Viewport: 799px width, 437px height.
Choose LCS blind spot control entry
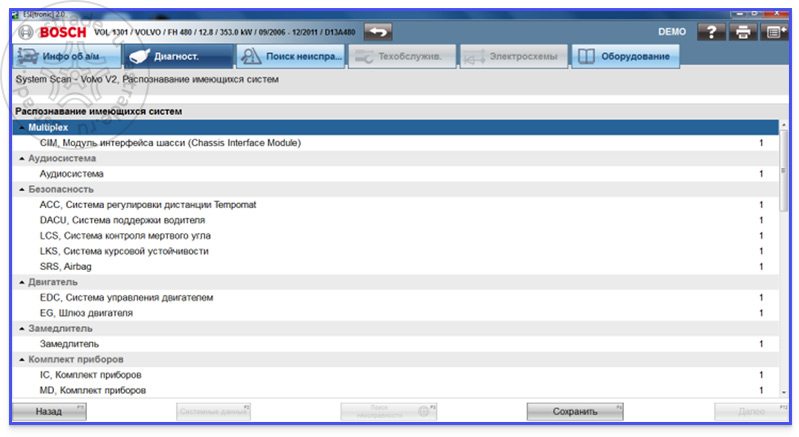pos(395,236)
